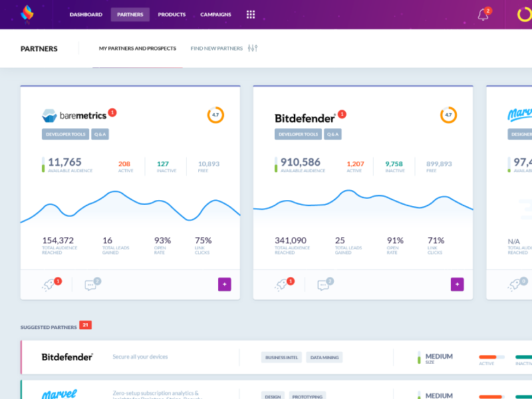
Task: Click the orange Active bar in Bitdefender row
Action: pos(491,357)
